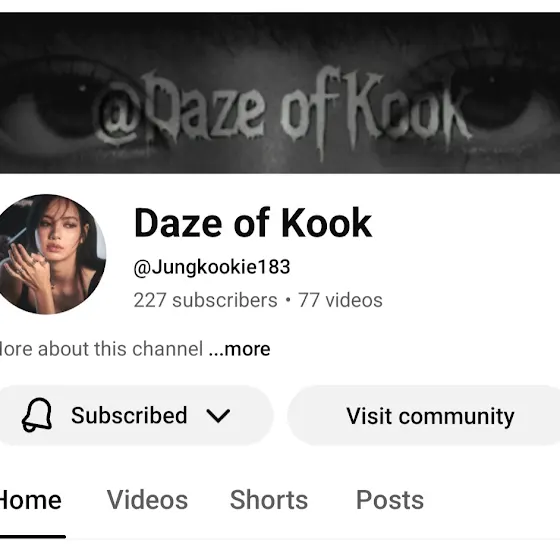This screenshot has width=560, height=560.
Task: Click the dot separator between subscribers and videos
Action: point(288,300)
